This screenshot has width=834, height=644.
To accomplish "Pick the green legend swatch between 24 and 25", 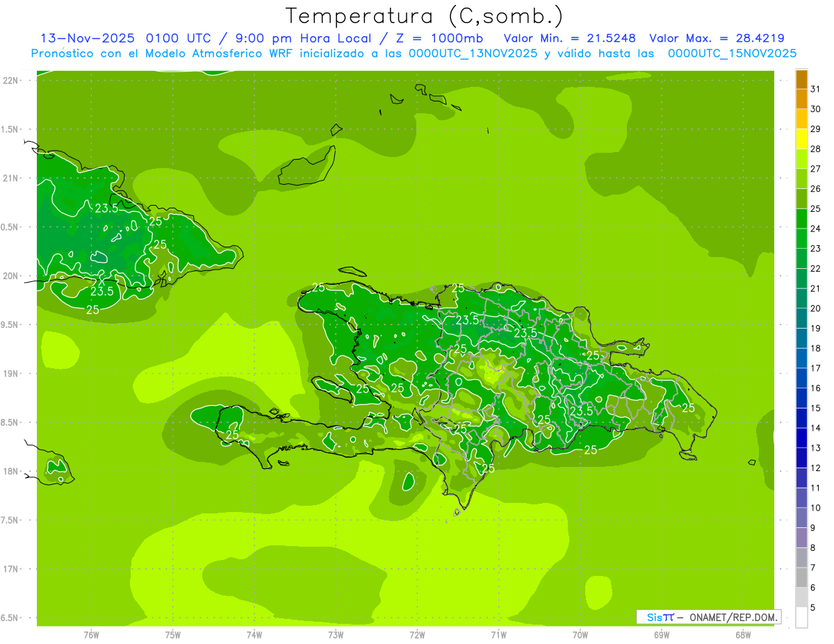I will 801,219.
